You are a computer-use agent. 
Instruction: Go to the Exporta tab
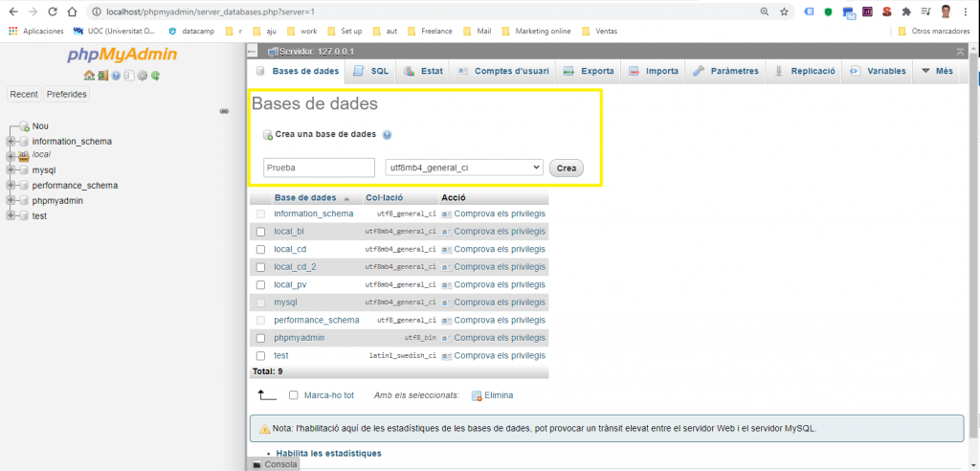[589, 71]
